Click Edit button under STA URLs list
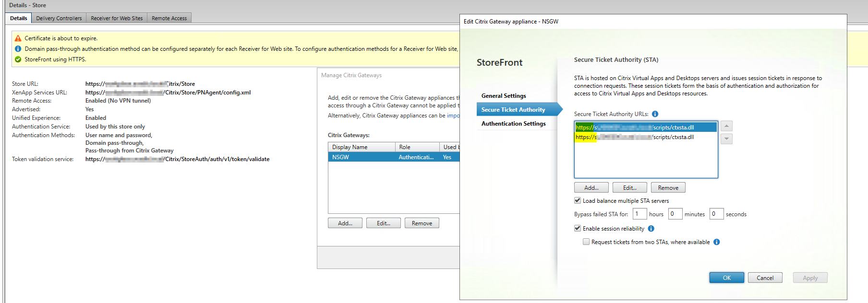Screen dimensions: 868x303 (630, 188)
